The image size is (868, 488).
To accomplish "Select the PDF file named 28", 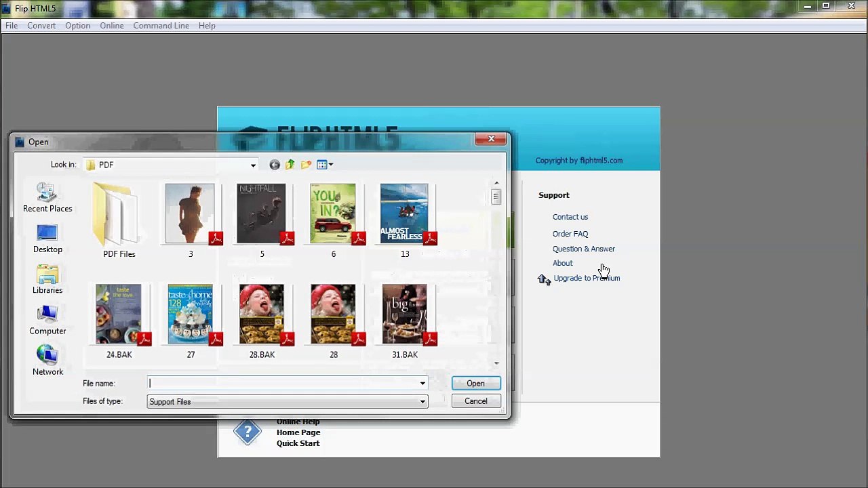I will click(x=334, y=321).
